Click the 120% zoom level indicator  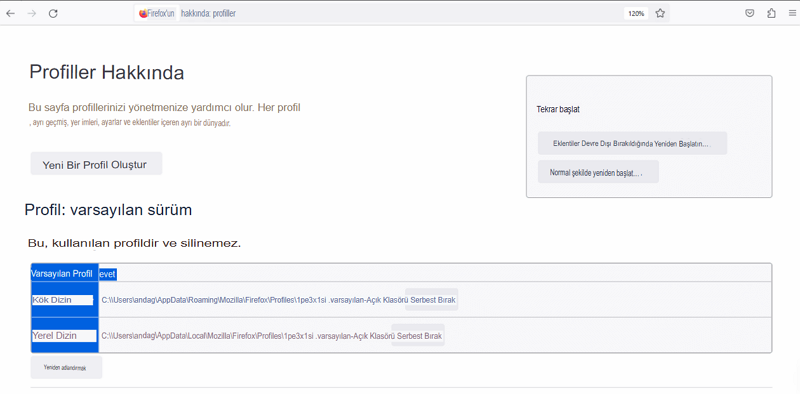click(x=636, y=14)
